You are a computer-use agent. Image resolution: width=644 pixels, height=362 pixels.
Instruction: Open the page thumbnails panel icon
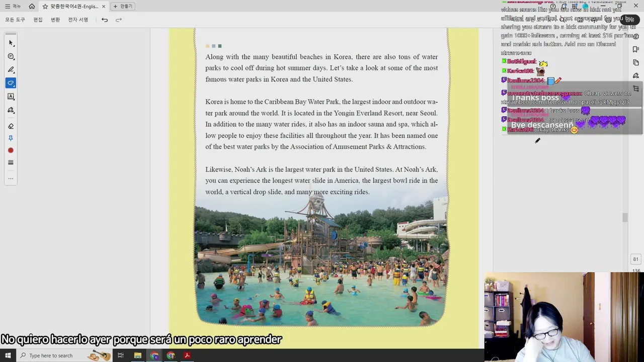tap(636, 62)
